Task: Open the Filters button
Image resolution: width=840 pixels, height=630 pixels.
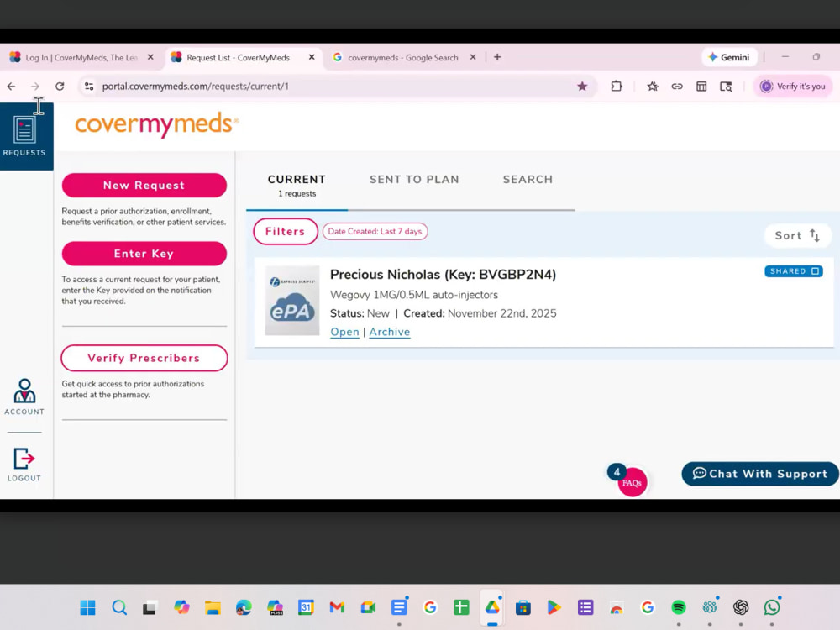Action: 286,232
